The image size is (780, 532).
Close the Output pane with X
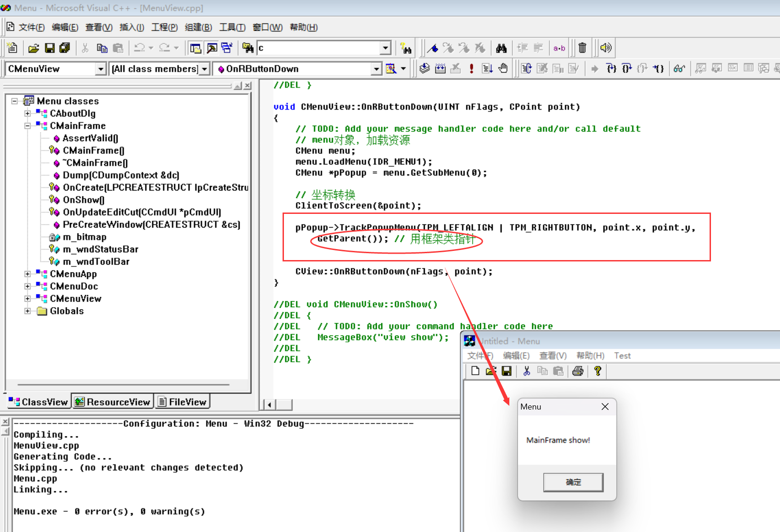click(5, 422)
